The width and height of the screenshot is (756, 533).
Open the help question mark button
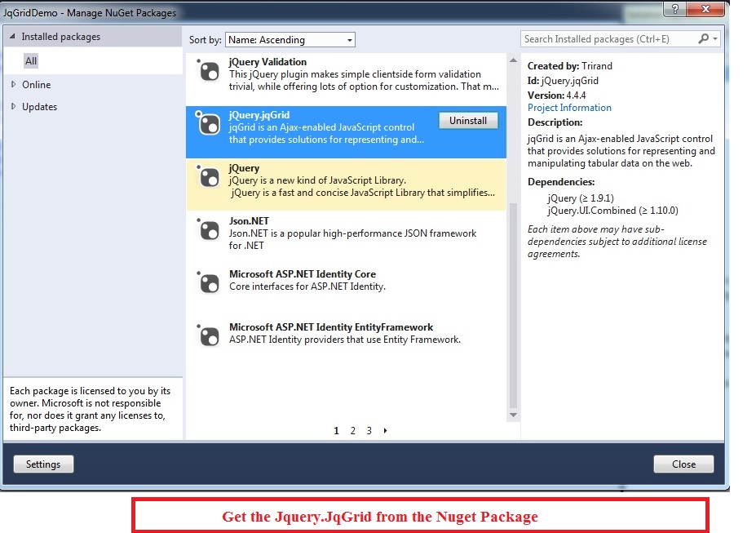pyautogui.click(x=674, y=9)
